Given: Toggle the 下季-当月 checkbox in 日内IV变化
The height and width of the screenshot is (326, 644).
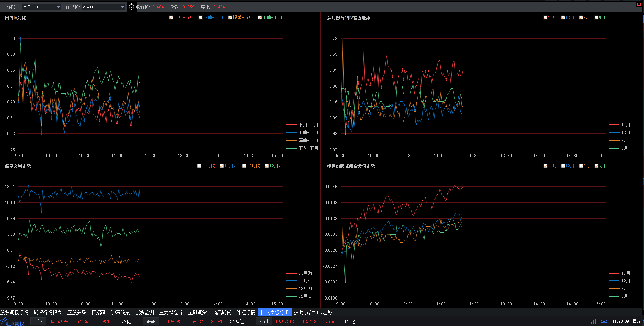Looking at the screenshot, I should [x=200, y=18].
